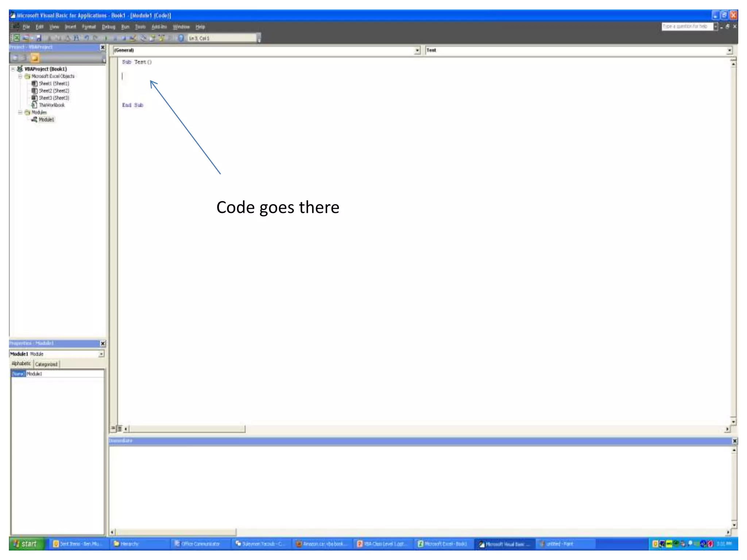747x560 pixels.
Task: Open the Window menu
Action: click(181, 27)
